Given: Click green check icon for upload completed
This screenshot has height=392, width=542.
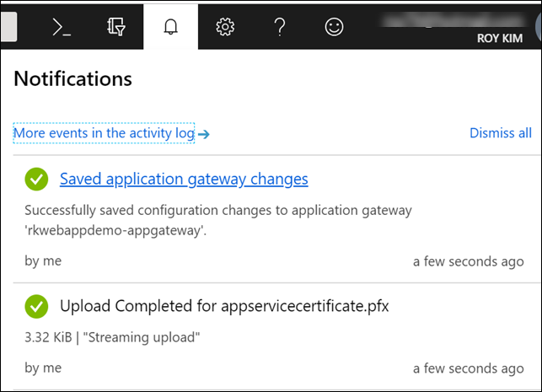Looking at the screenshot, I should [36, 306].
